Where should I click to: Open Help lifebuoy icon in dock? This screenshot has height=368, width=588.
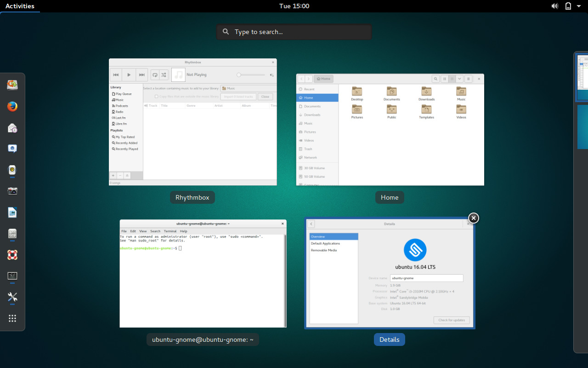tap(12, 255)
